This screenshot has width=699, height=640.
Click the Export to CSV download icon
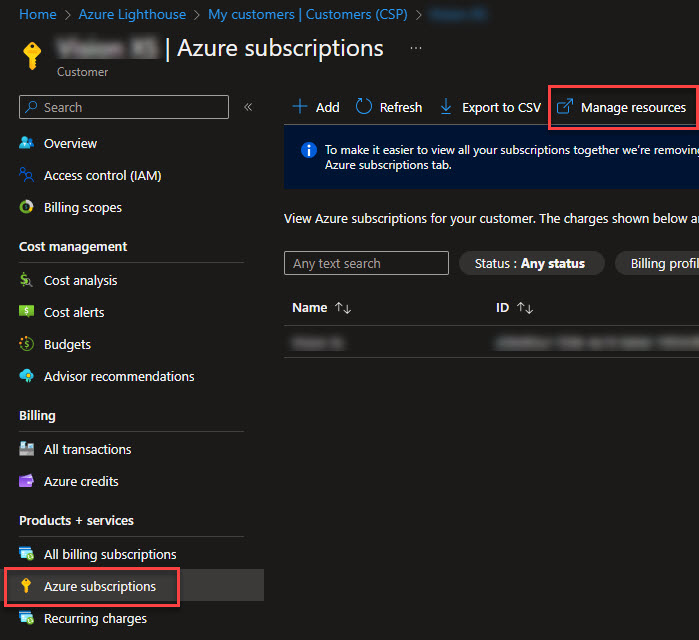coord(445,107)
